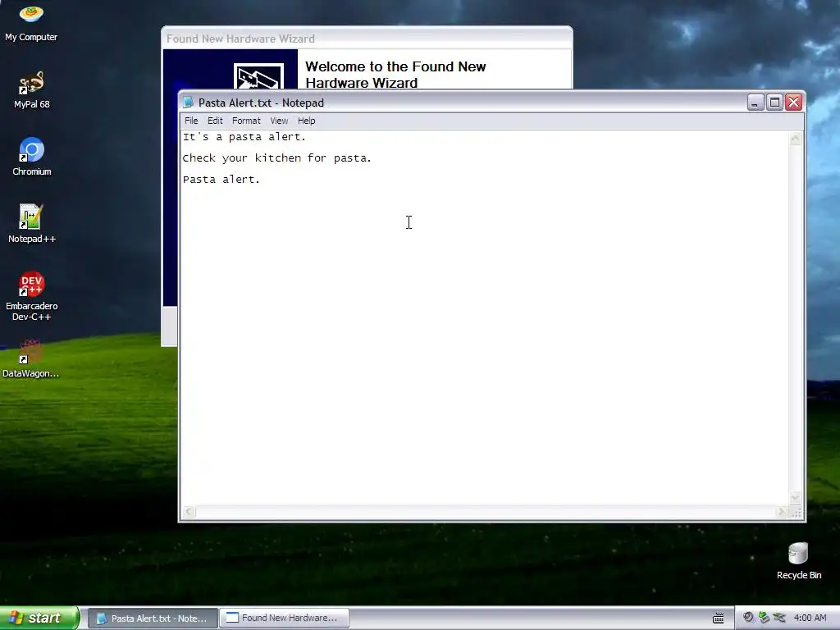Place cursor in last line "Pasta alert."

[x=221, y=180]
